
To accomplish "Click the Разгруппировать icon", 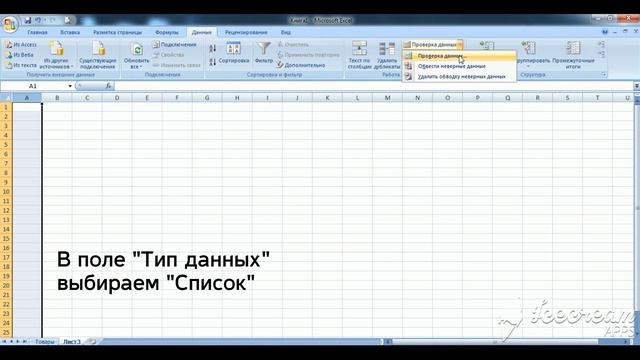I will [529, 48].
